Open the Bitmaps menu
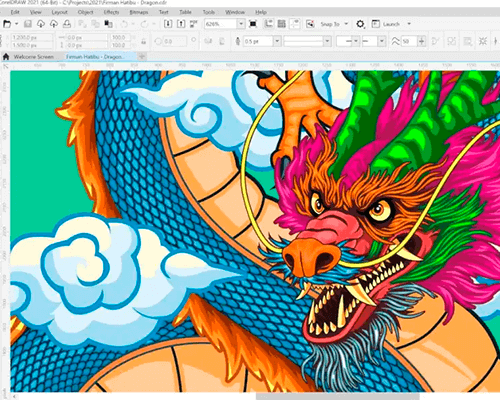Image resolution: width=500 pixels, height=400 pixels. tap(139, 12)
